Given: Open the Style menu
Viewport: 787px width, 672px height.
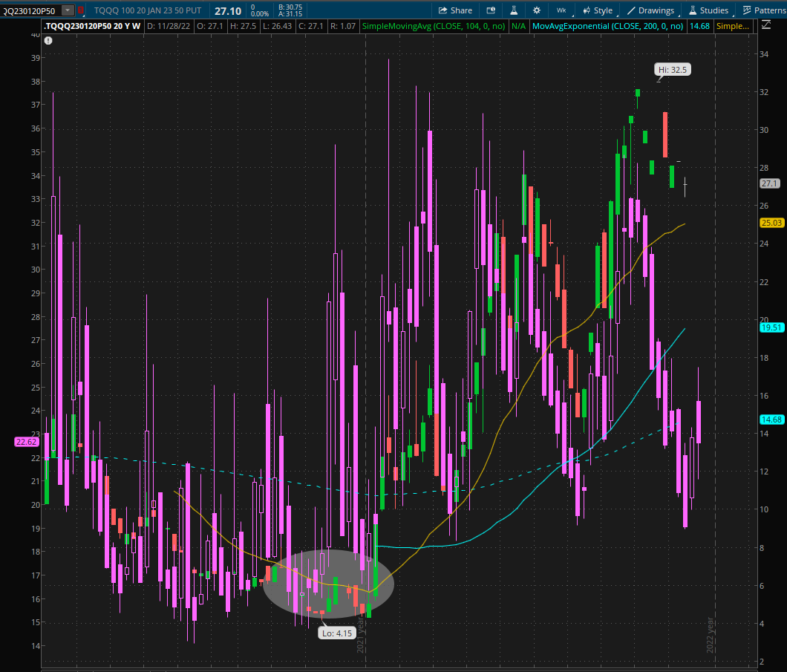Looking at the screenshot, I should click(x=598, y=10).
